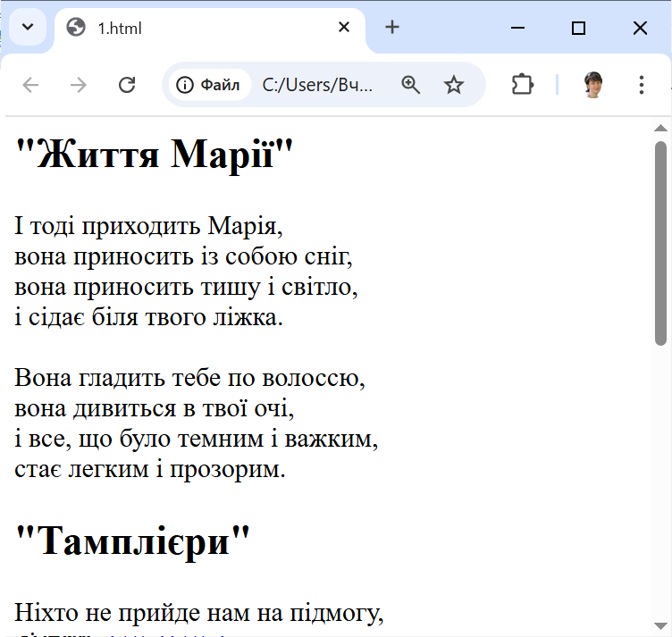Open the Chrome profile avatar
This screenshot has height=637, width=672.
click(x=593, y=85)
